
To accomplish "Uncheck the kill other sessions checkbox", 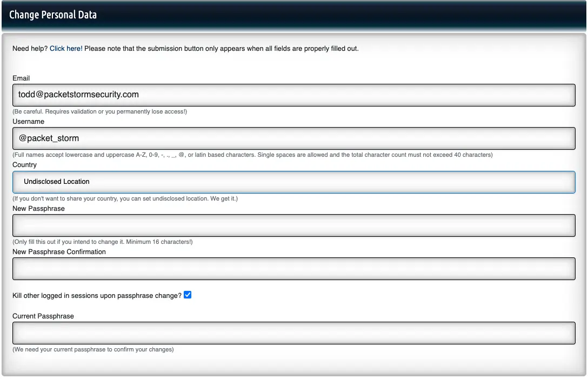I will point(188,295).
